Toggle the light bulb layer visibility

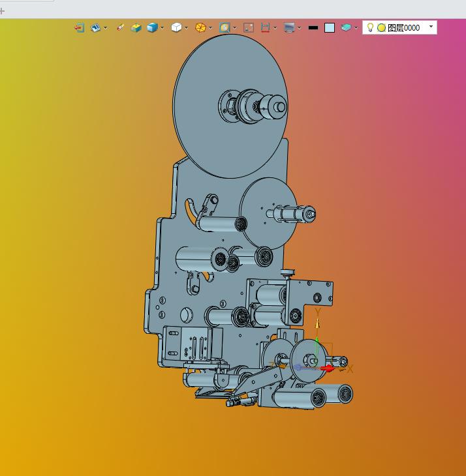[370, 27]
